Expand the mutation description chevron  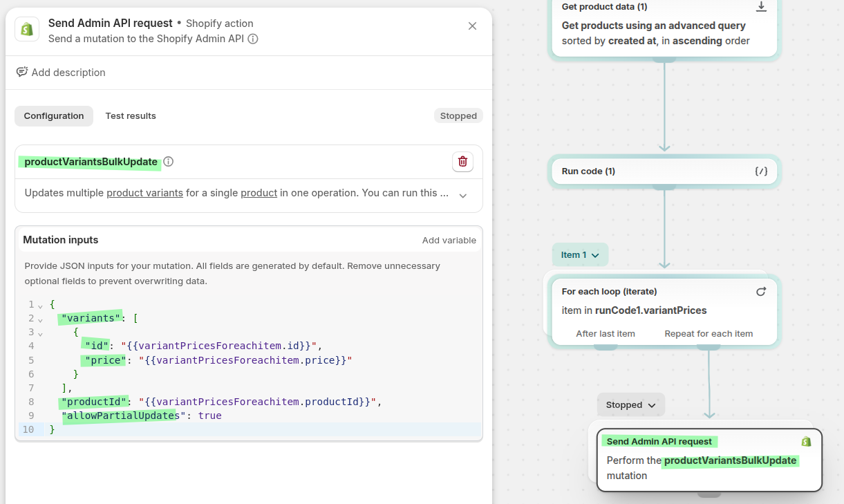pos(463,196)
